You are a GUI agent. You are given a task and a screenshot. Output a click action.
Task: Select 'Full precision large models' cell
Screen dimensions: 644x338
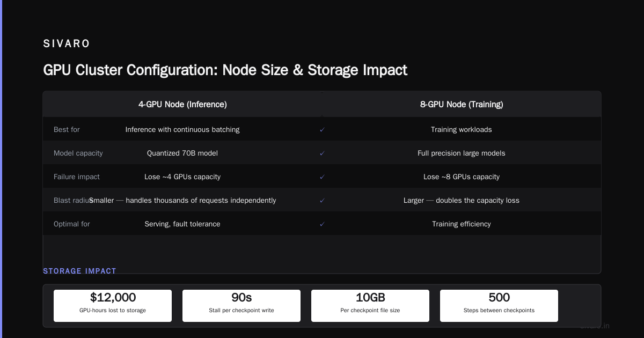pyautogui.click(x=462, y=153)
